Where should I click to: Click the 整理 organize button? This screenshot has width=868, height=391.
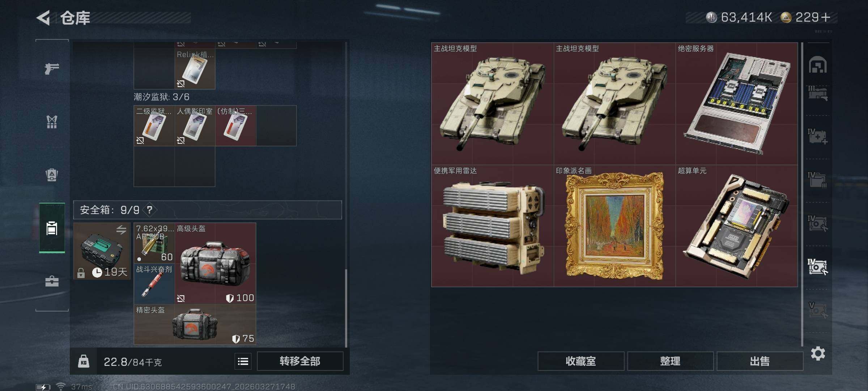pos(670,361)
